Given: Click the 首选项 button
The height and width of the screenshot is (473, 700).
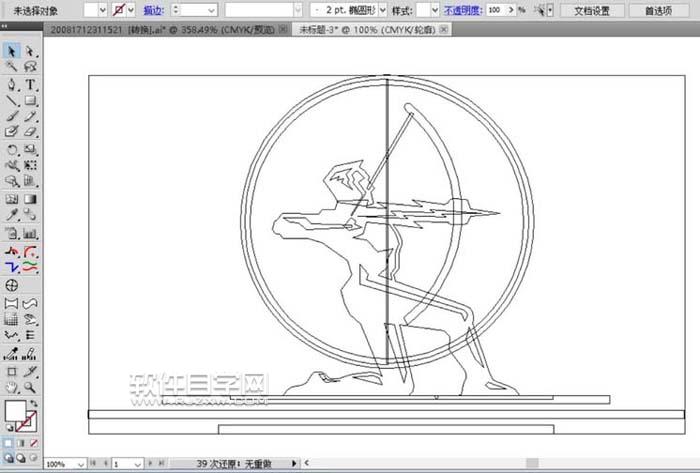Looking at the screenshot, I should click(x=657, y=10).
